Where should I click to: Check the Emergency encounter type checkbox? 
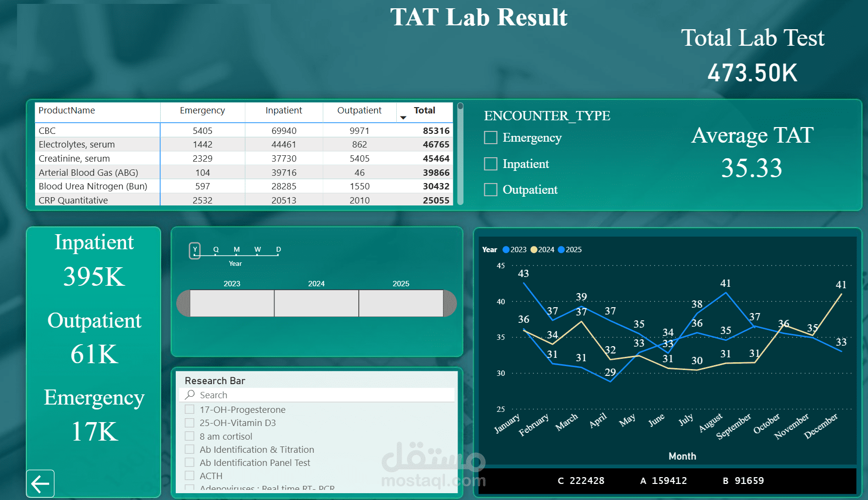pyautogui.click(x=490, y=137)
